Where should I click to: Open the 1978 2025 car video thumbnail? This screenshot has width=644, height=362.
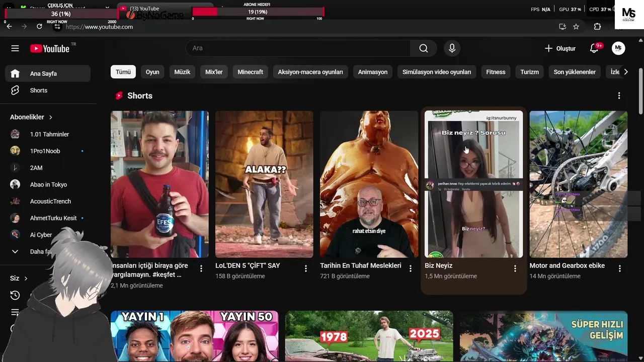369,336
